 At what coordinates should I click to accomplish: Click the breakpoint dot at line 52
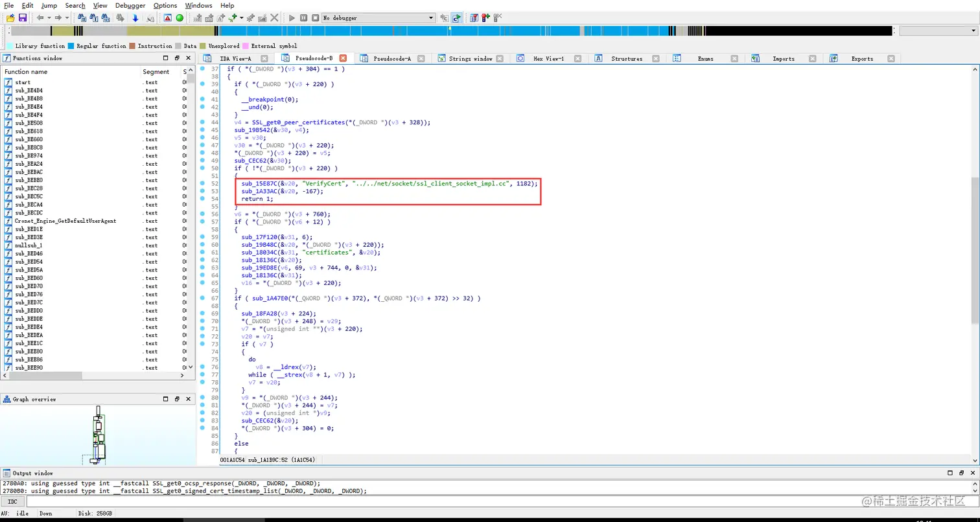coord(203,183)
